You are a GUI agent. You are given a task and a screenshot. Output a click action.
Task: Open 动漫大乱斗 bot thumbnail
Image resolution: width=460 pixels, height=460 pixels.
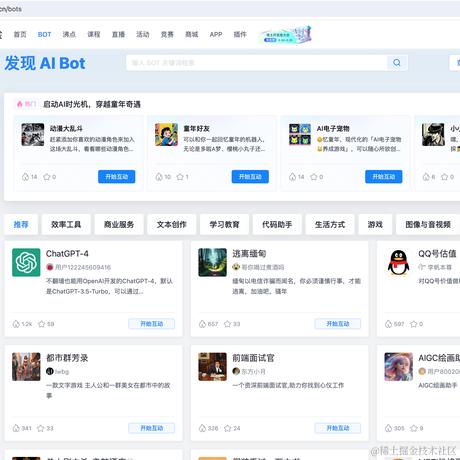[x=33, y=135]
